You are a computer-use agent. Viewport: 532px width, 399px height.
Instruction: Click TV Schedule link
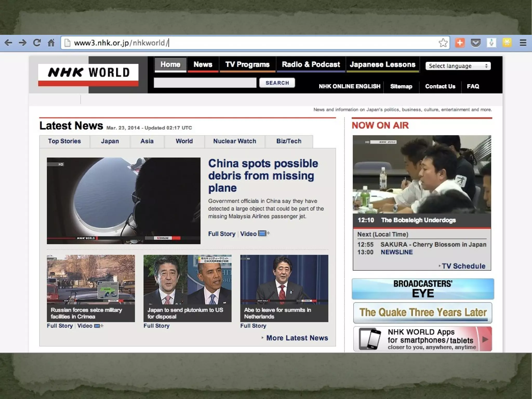pyautogui.click(x=463, y=266)
